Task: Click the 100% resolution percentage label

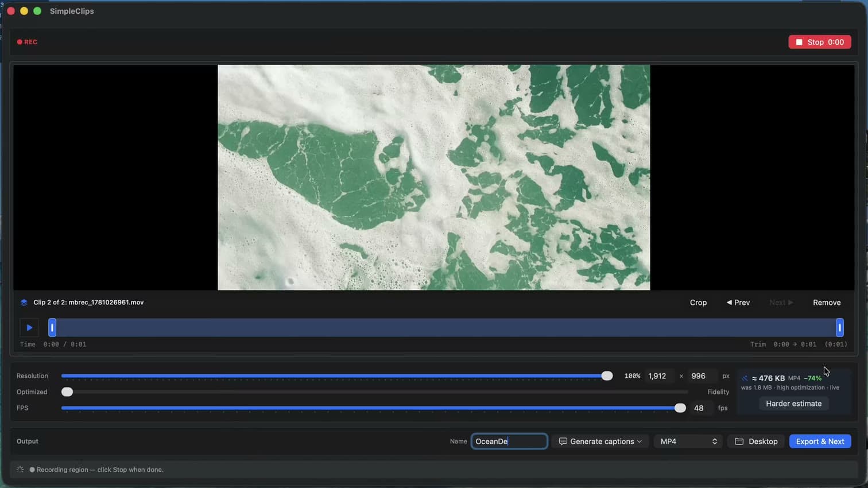Action: 632,376
